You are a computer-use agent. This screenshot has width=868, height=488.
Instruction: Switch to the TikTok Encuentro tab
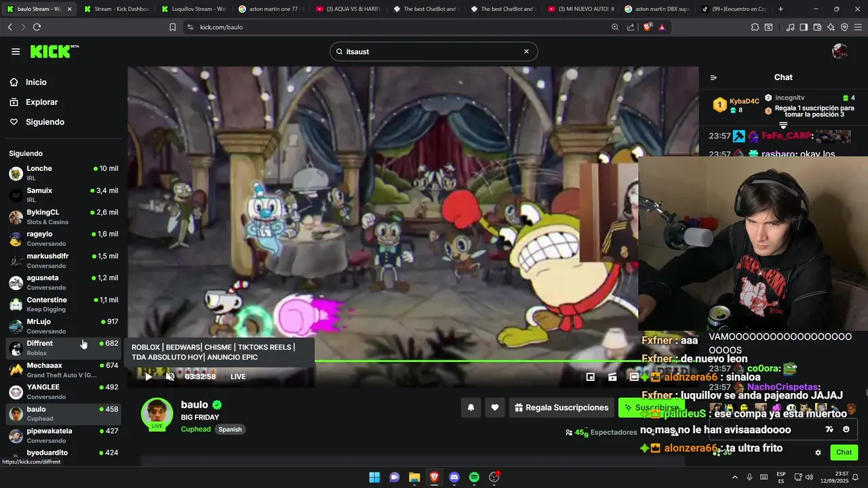coord(734,9)
